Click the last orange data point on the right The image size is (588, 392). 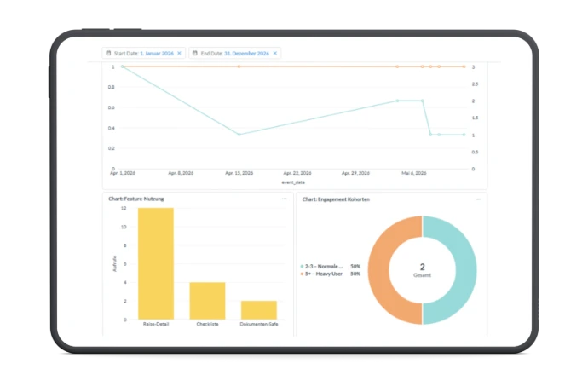[x=464, y=66]
